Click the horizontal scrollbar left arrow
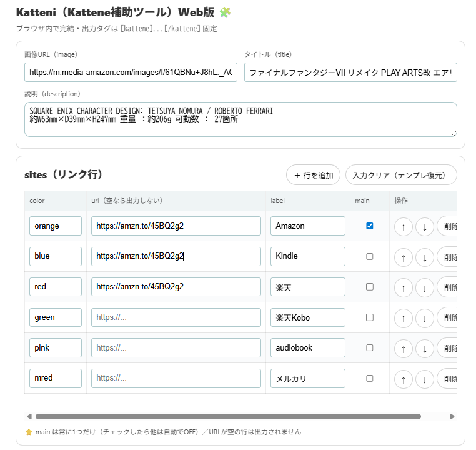The height and width of the screenshot is (450, 476). (x=29, y=416)
